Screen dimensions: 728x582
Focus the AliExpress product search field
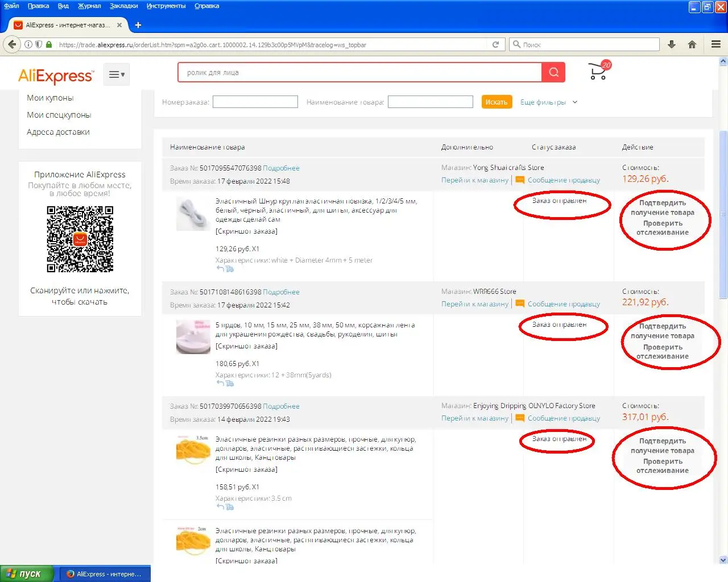coord(360,72)
